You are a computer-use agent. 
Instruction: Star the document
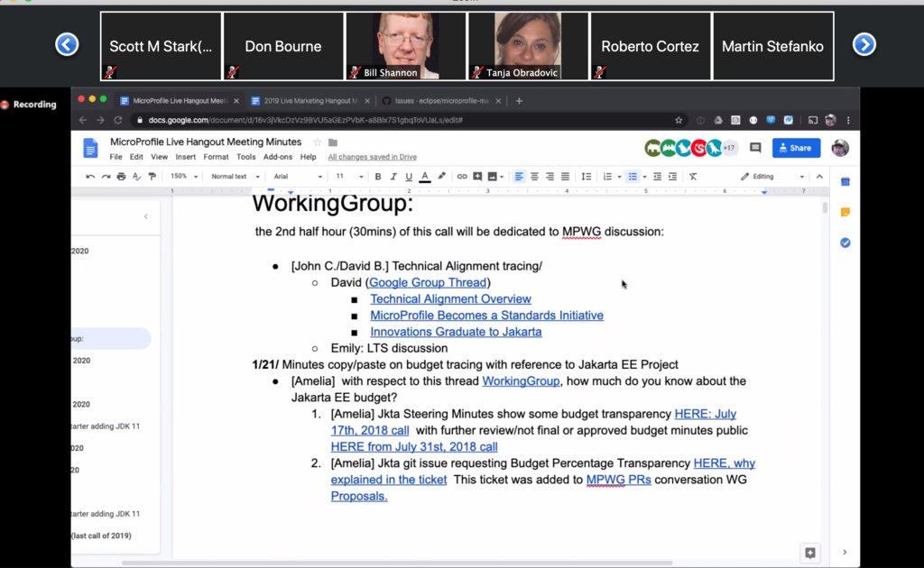pyautogui.click(x=317, y=142)
